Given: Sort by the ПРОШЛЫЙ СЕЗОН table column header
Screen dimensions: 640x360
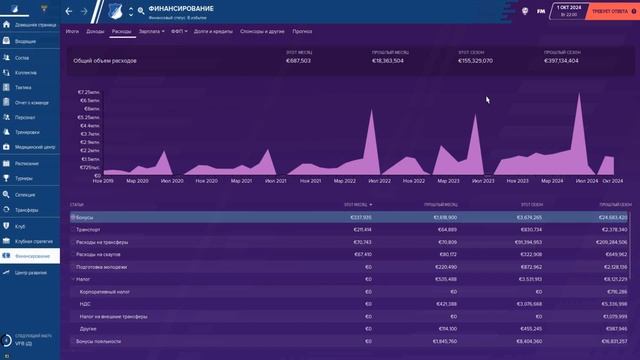Looking at the screenshot, I should click(615, 204).
